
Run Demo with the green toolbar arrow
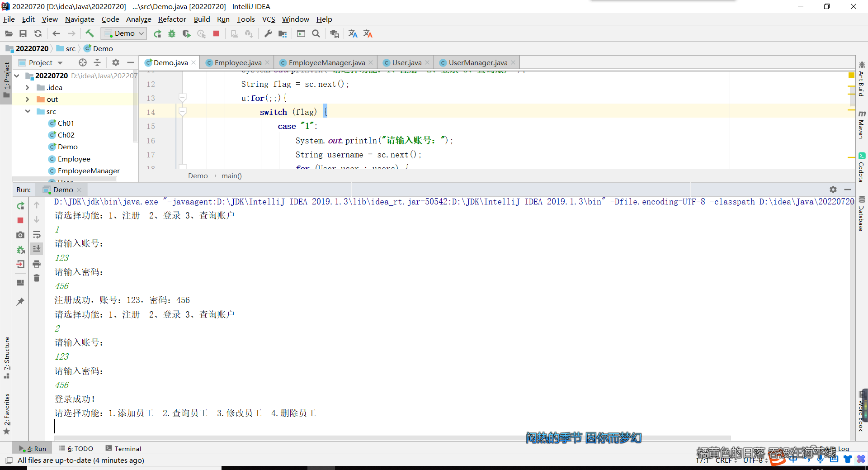157,34
